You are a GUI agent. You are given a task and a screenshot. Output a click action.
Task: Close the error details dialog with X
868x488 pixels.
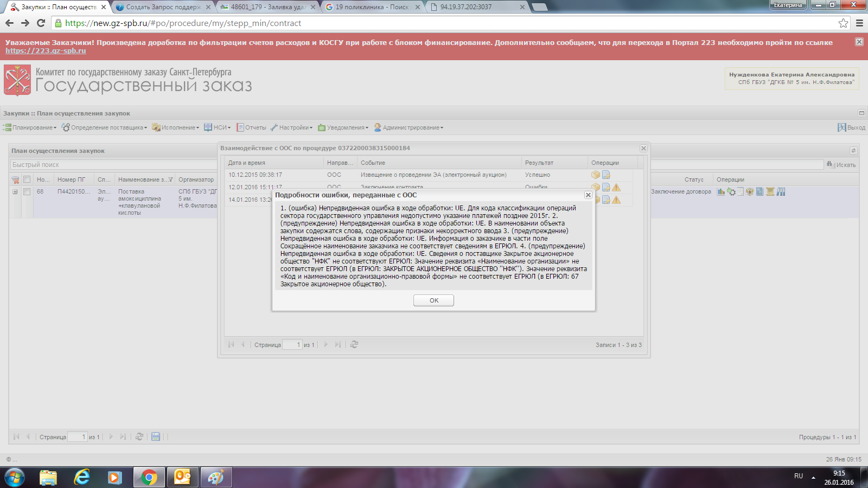[x=588, y=195]
